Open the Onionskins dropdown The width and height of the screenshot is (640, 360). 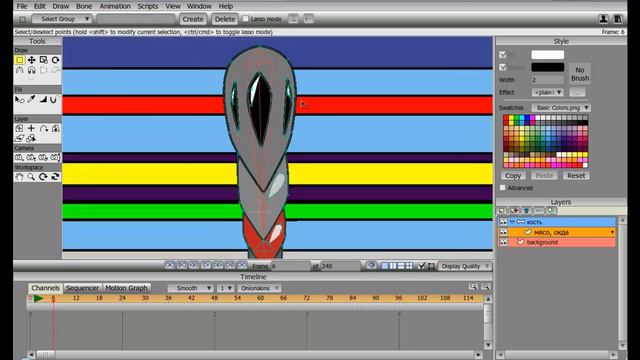coord(259,288)
